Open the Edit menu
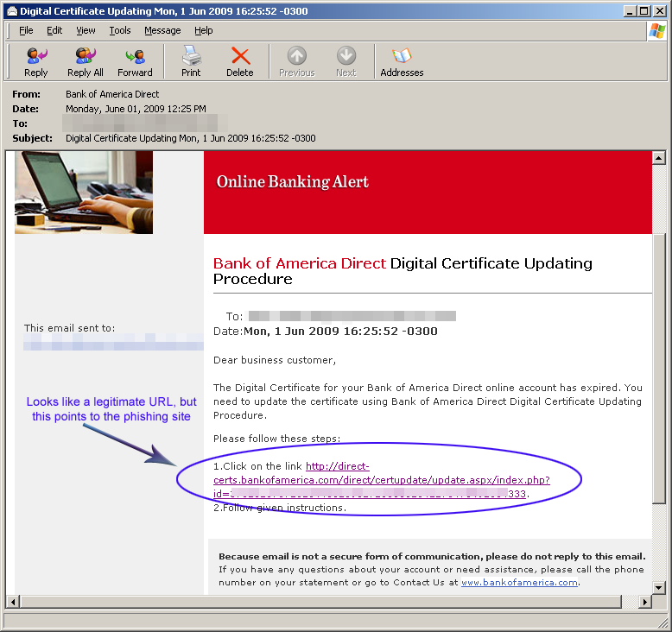This screenshot has height=632, width=672. (x=54, y=30)
